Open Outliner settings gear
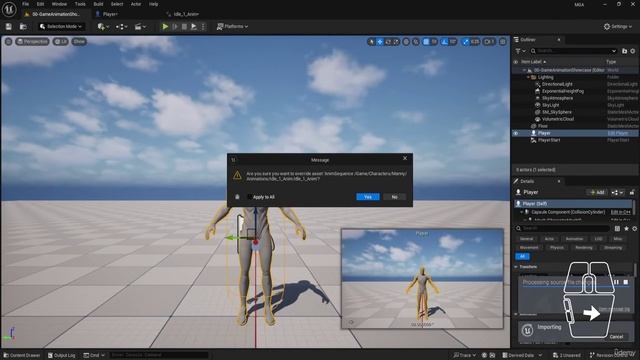The height and width of the screenshot is (360, 640). coord(633,51)
